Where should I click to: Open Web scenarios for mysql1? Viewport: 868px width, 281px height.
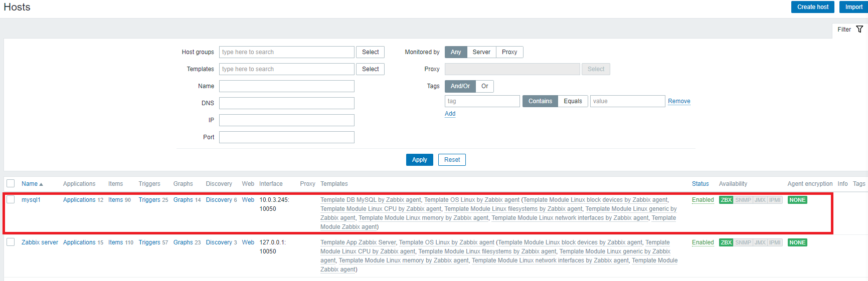pyautogui.click(x=248, y=200)
